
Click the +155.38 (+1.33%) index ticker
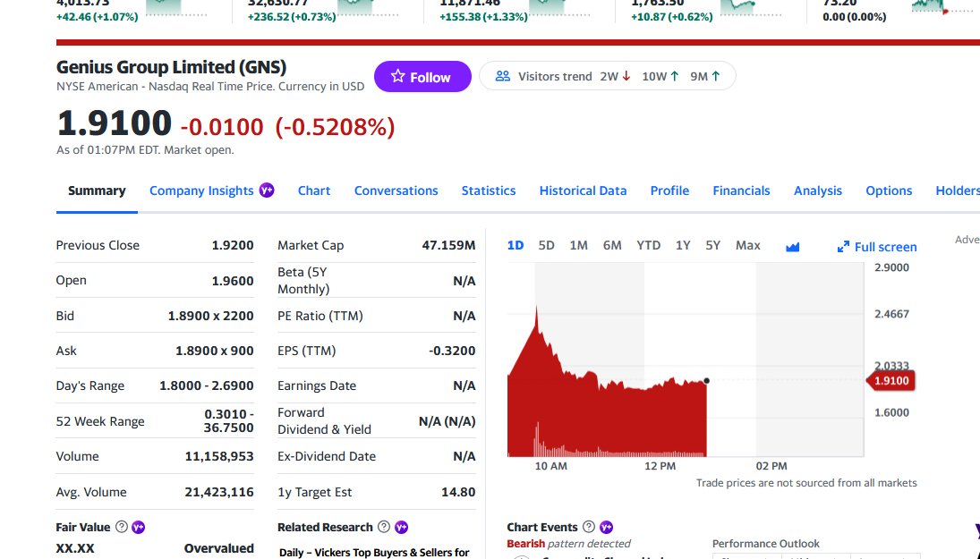pos(483,17)
